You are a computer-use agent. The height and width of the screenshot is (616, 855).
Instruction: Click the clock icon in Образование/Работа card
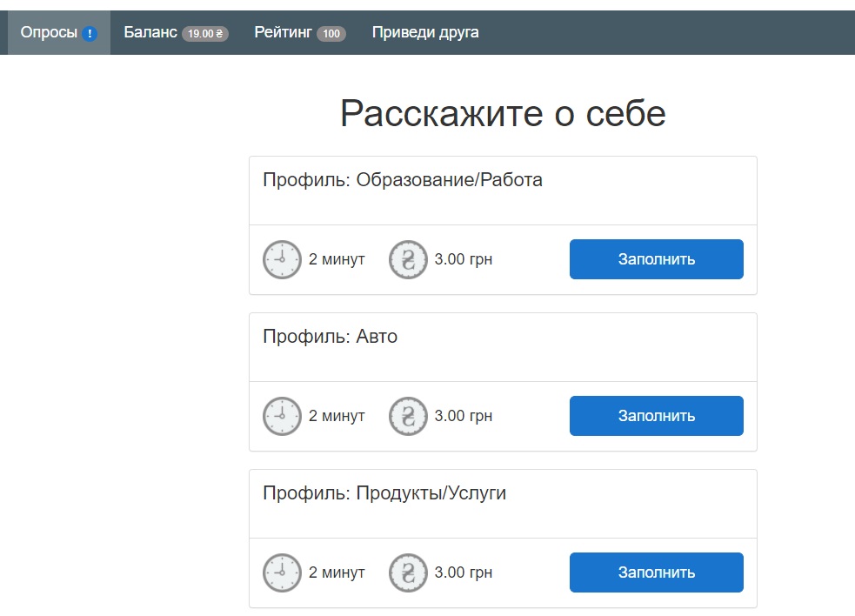tap(282, 259)
